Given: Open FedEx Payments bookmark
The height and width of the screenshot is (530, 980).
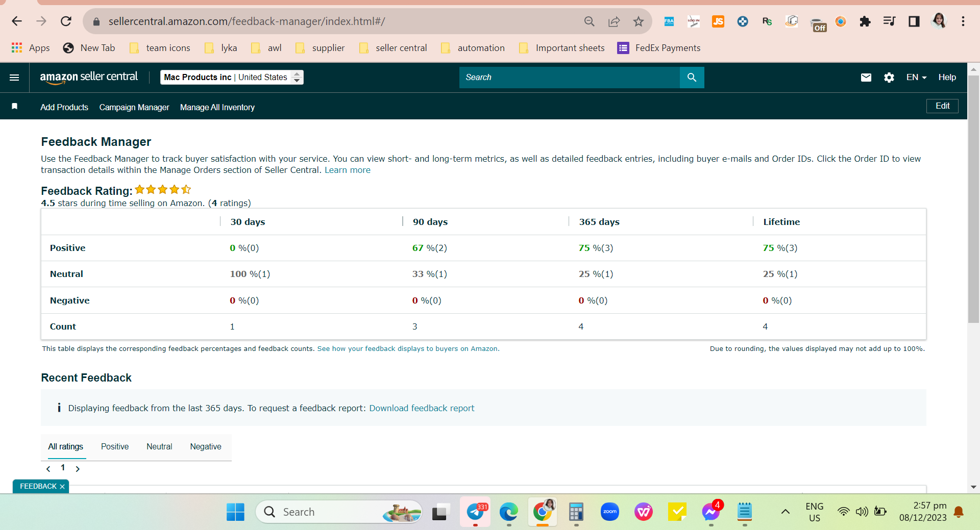Looking at the screenshot, I should pyautogui.click(x=659, y=48).
